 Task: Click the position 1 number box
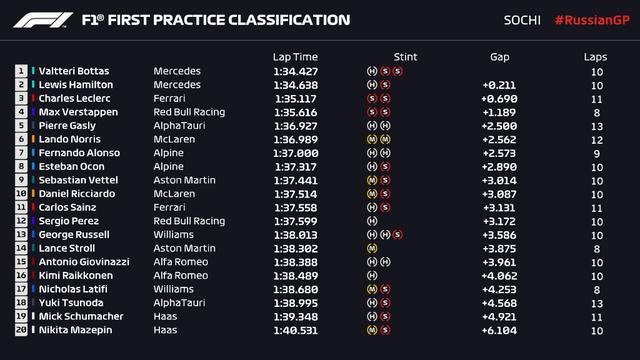pyautogui.click(x=21, y=71)
